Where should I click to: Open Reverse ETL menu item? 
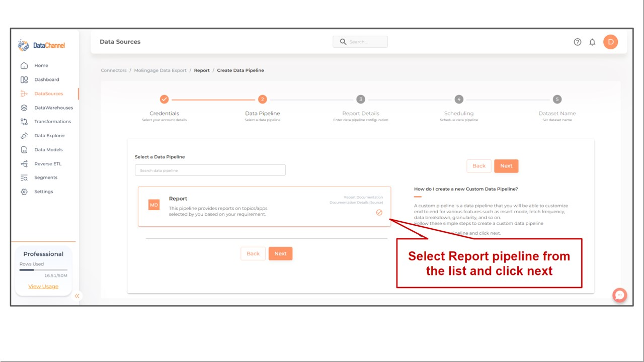[x=48, y=164]
